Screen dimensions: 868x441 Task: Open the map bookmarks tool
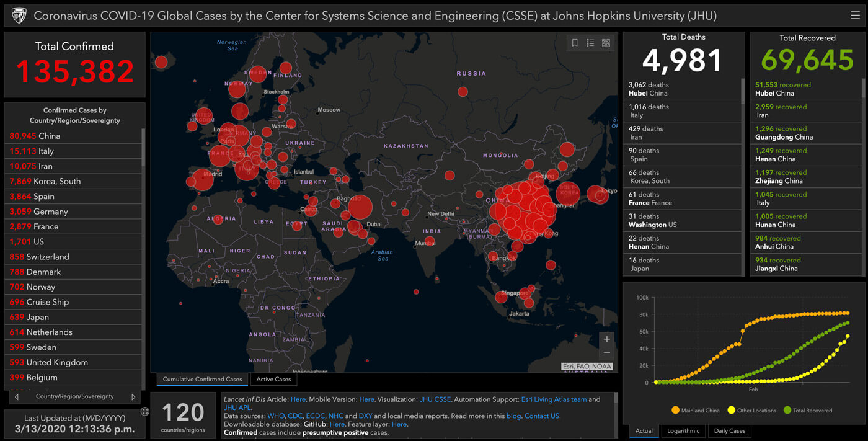tap(575, 43)
